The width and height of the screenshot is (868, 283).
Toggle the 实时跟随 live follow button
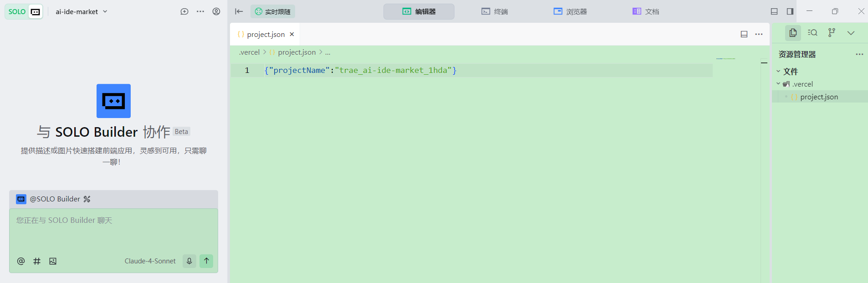pos(273,11)
